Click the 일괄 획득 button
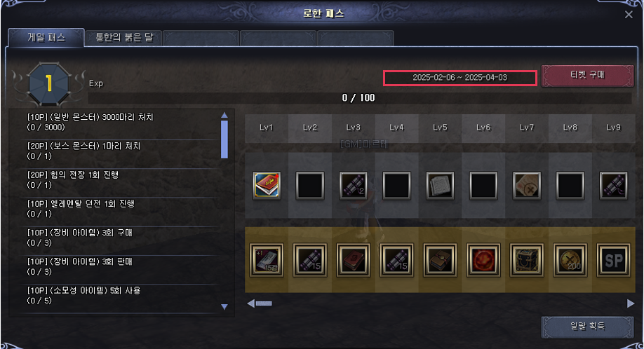This screenshot has height=349, width=644. coord(587,327)
